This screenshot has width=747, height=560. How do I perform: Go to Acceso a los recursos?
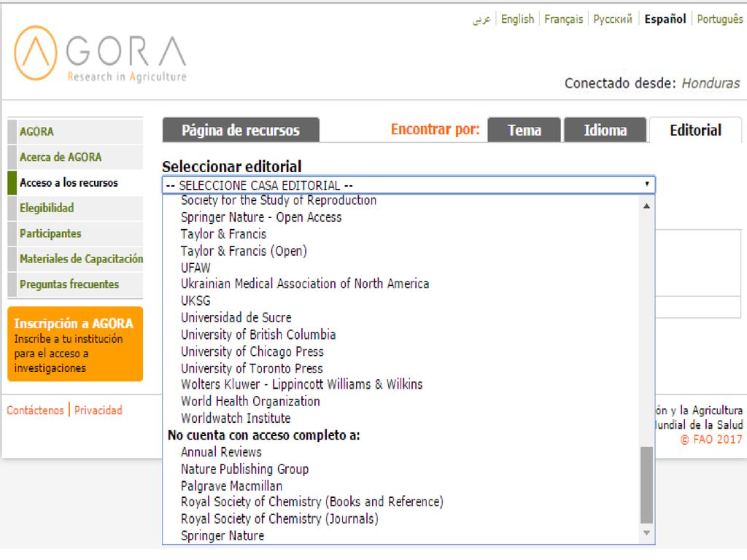[x=76, y=182]
